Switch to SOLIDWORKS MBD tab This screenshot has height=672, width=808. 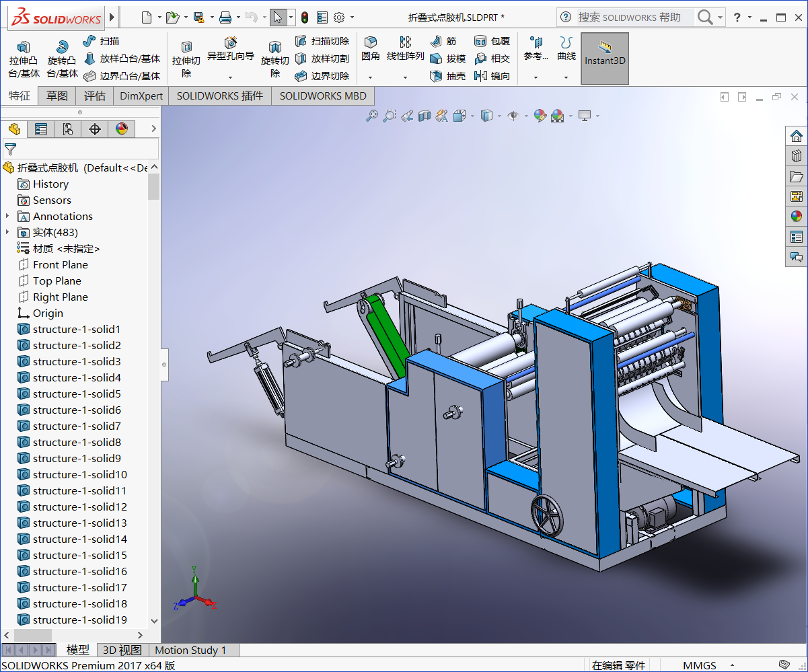323,96
